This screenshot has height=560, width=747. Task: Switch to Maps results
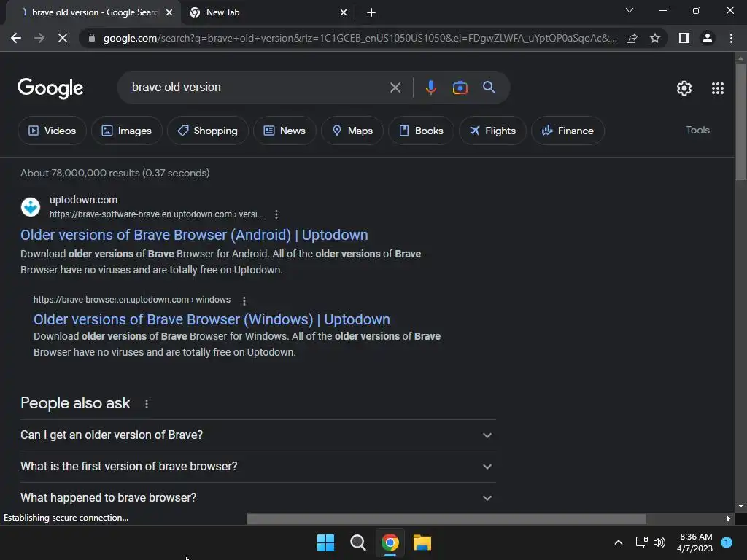click(x=352, y=131)
